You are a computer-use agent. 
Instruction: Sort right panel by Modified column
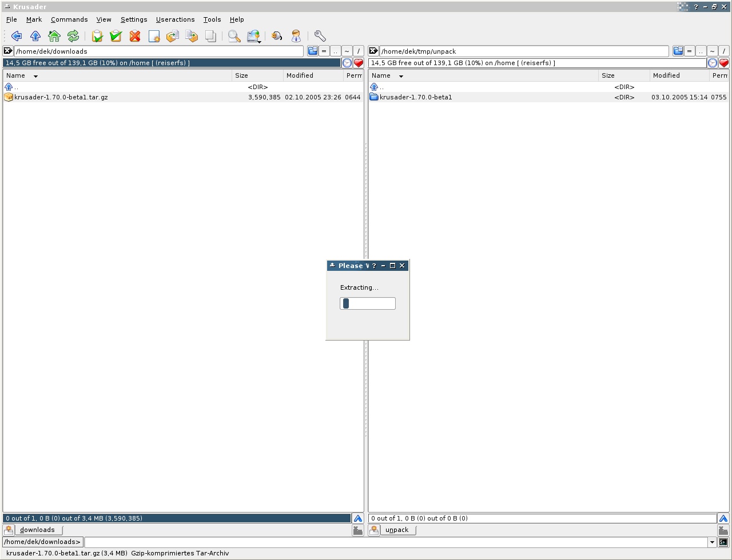pyautogui.click(x=680, y=75)
